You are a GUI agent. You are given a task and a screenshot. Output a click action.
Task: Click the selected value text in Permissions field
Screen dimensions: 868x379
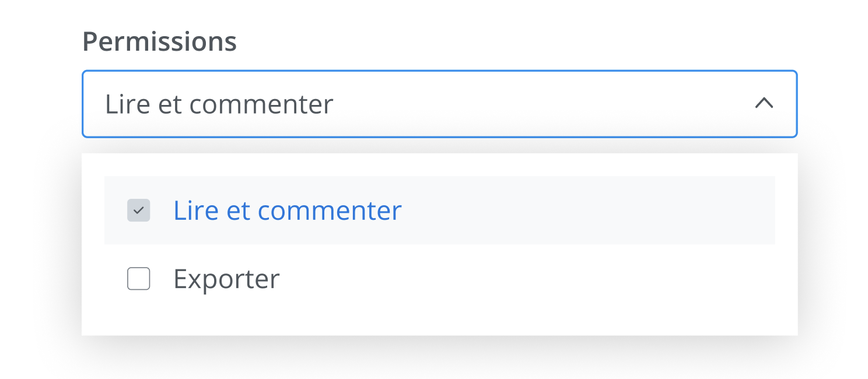219,104
